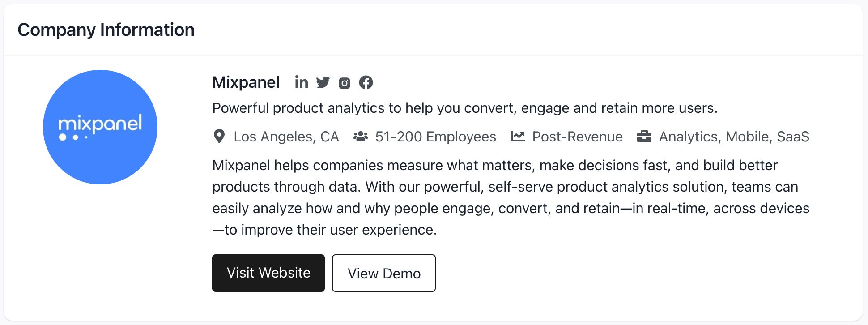The width and height of the screenshot is (868, 325).
Task: Click the round Mixpanel logo
Action: [x=100, y=127]
